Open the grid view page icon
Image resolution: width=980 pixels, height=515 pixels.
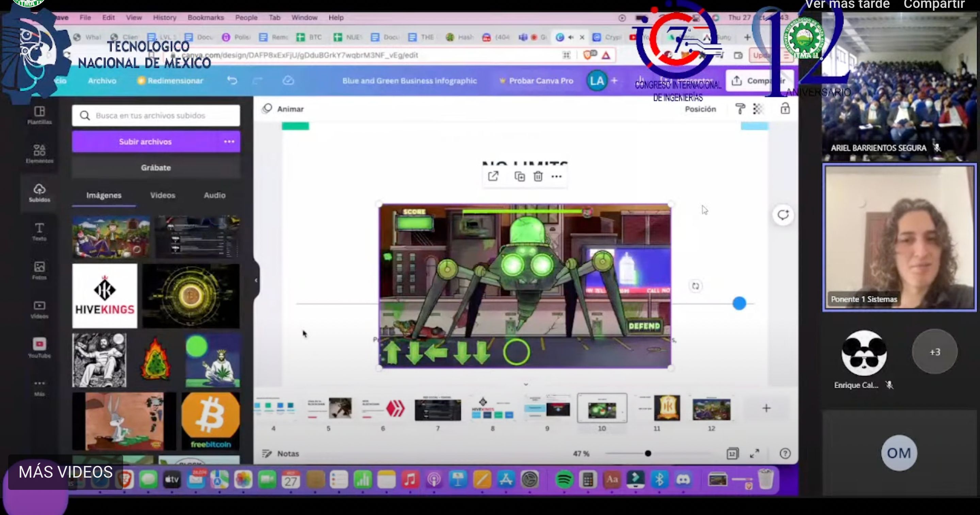click(732, 453)
